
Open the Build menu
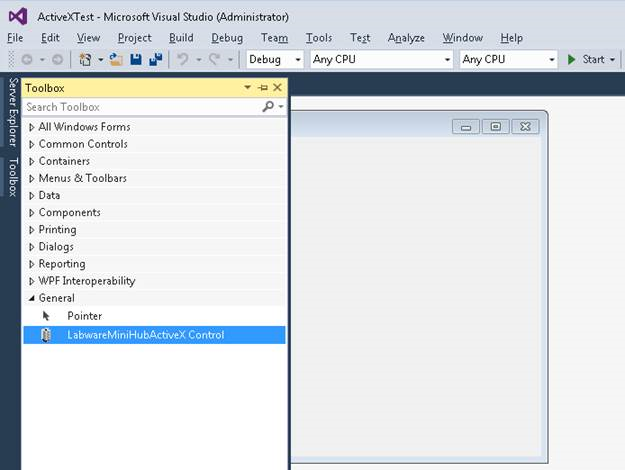click(x=181, y=38)
